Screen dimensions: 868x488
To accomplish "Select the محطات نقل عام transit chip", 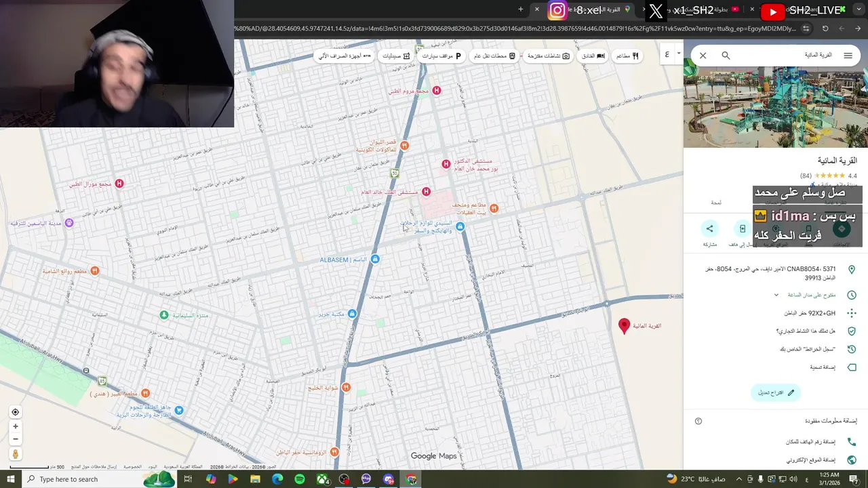I will click(x=494, y=56).
